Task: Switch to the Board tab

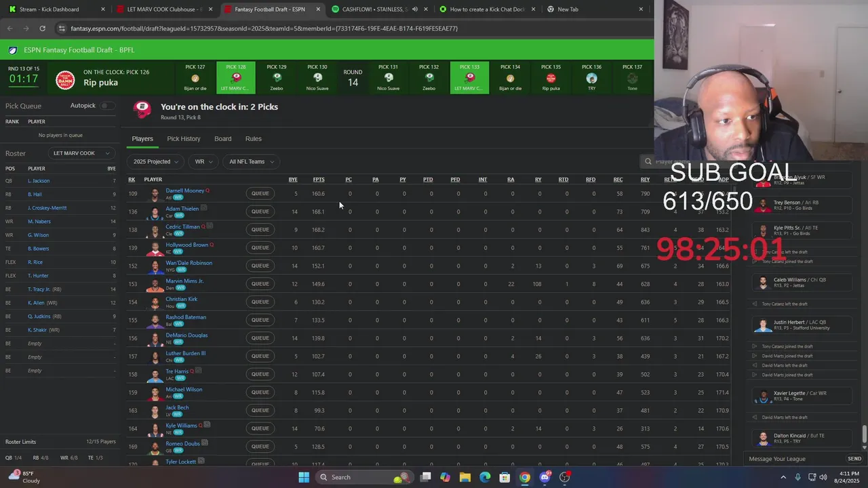Action: [223, 139]
